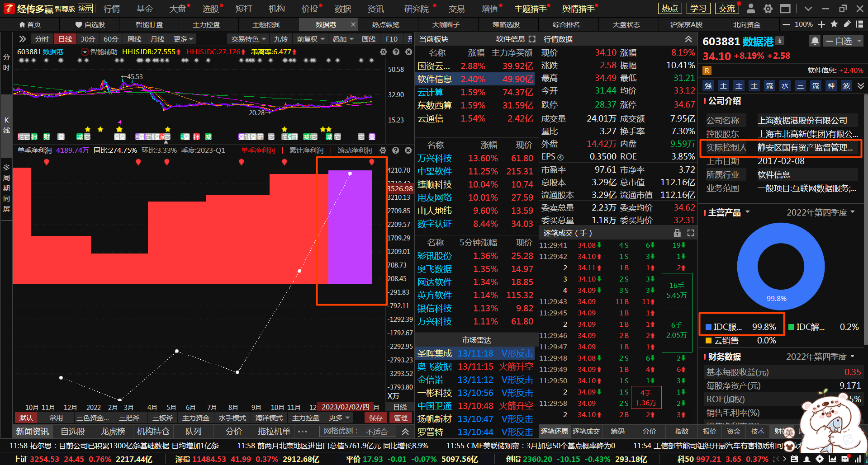
Task: Lock the 逐笔成交 panel
Action: 677,233
